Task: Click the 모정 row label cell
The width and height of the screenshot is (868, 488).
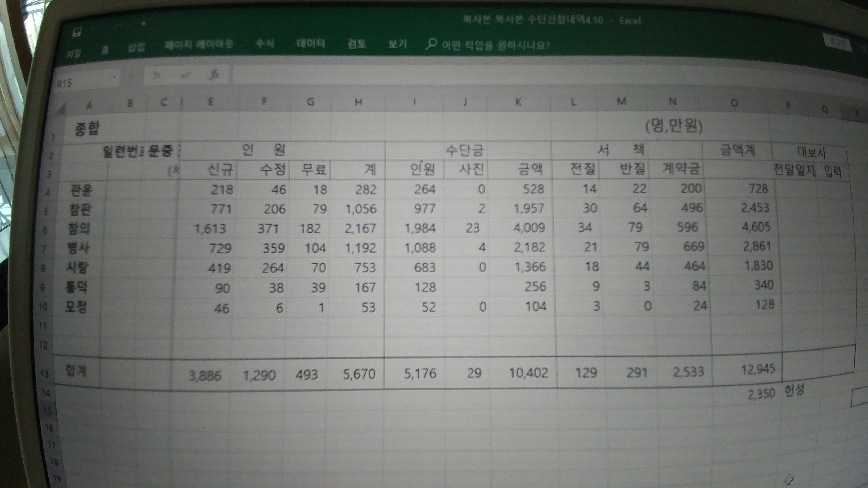Action: (x=76, y=307)
